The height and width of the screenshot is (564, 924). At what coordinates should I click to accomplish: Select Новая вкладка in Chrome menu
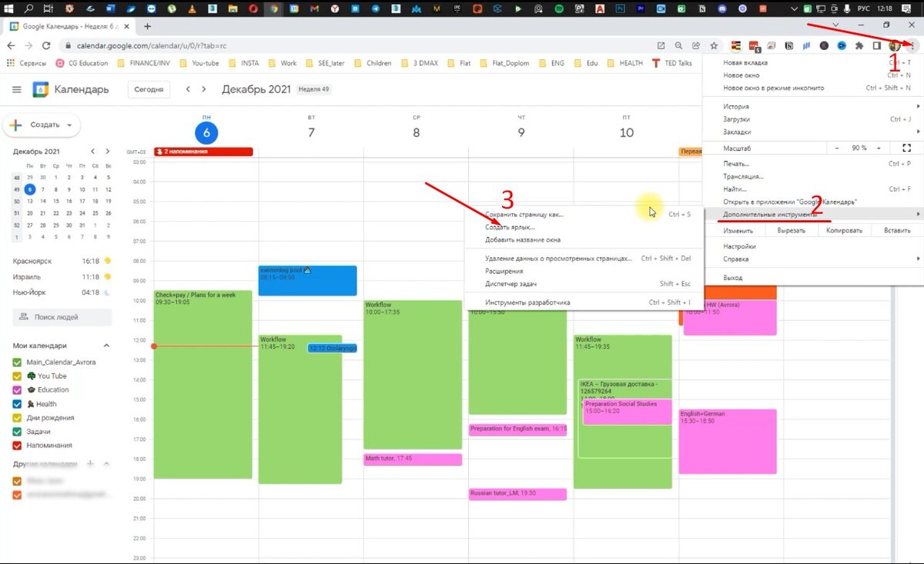(x=812, y=62)
